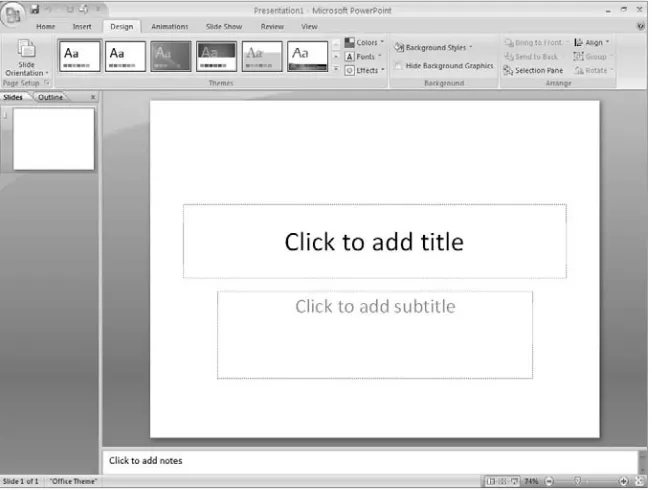Switch to the View ribbon tab
Viewport: 652px width, 490px height.
click(309, 27)
